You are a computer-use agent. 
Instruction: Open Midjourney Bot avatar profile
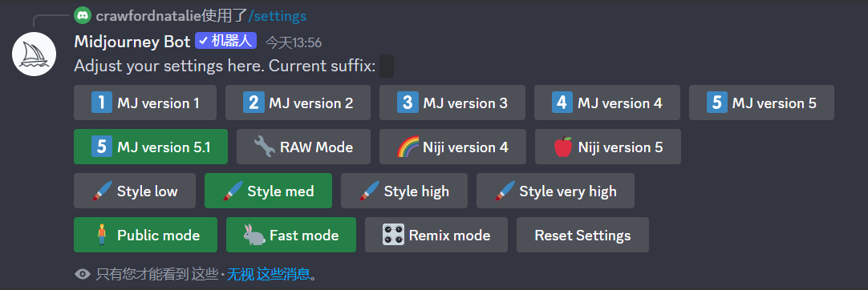tap(34, 54)
